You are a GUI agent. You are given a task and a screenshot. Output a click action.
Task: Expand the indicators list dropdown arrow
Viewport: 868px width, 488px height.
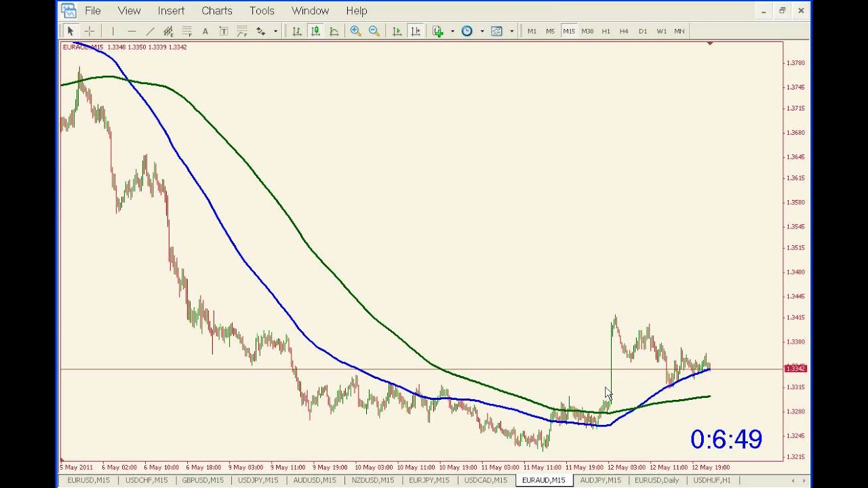[x=452, y=31]
